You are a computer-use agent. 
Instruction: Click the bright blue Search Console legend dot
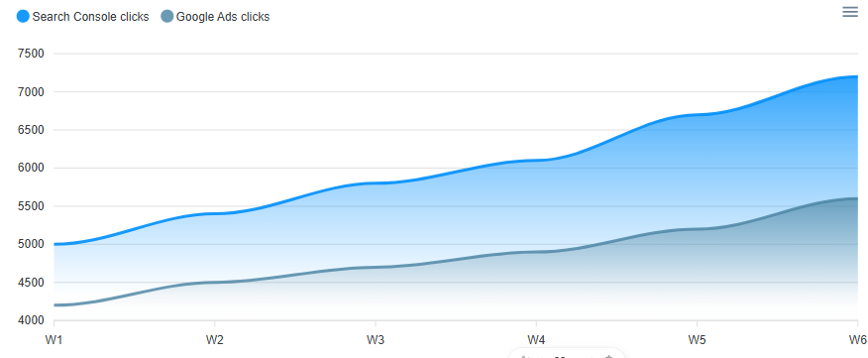pyautogui.click(x=23, y=17)
